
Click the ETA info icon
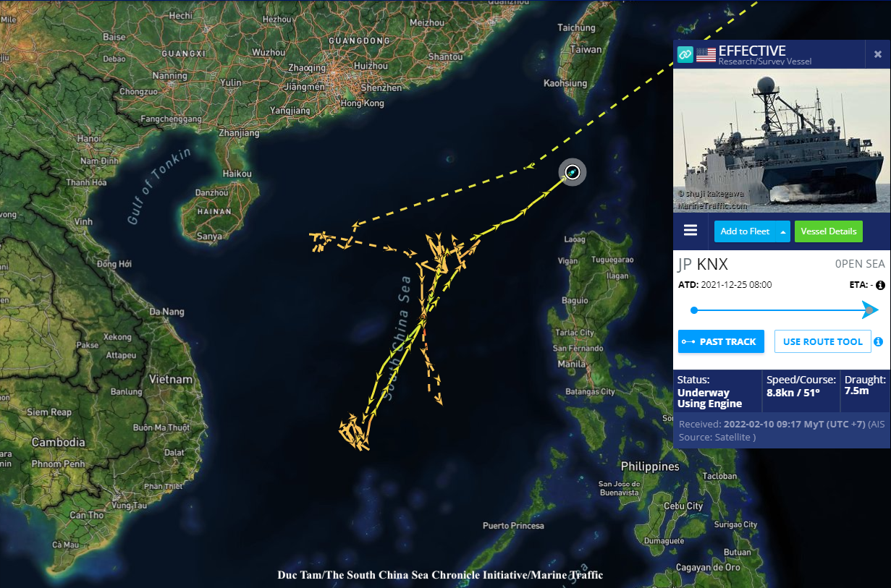coord(880,285)
